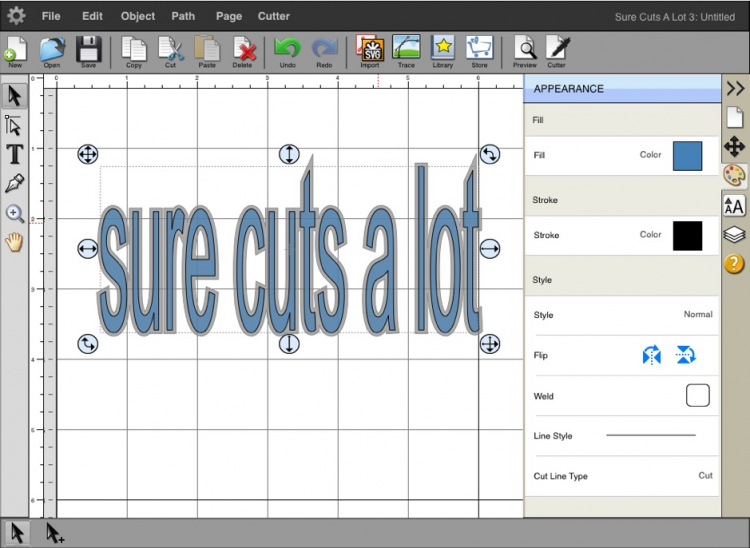
Task: Open the Position and Size move panel
Action: [x=735, y=146]
